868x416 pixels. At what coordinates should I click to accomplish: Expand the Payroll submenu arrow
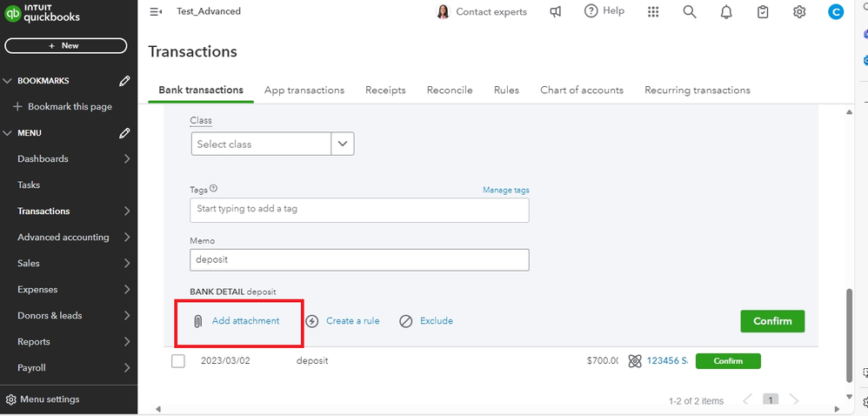click(x=127, y=368)
